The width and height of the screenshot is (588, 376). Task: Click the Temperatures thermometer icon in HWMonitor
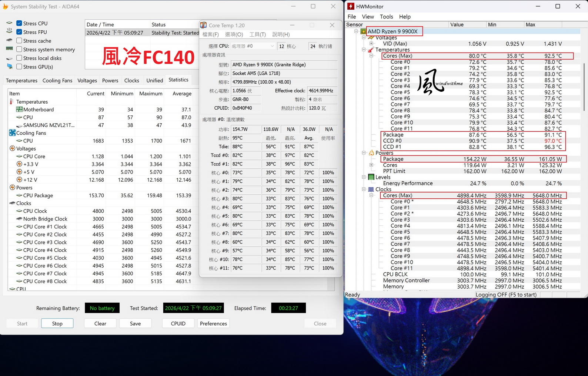click(371, 50)
